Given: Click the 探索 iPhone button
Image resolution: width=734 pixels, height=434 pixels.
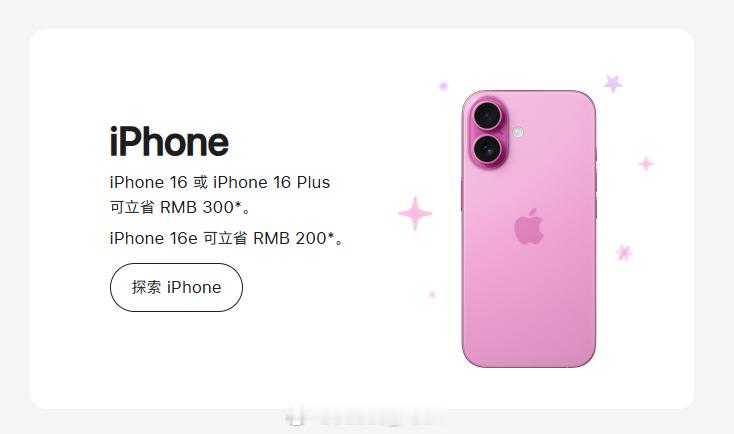Looking at the screenshot, I should pyautogui.click(x=176, y=287).
